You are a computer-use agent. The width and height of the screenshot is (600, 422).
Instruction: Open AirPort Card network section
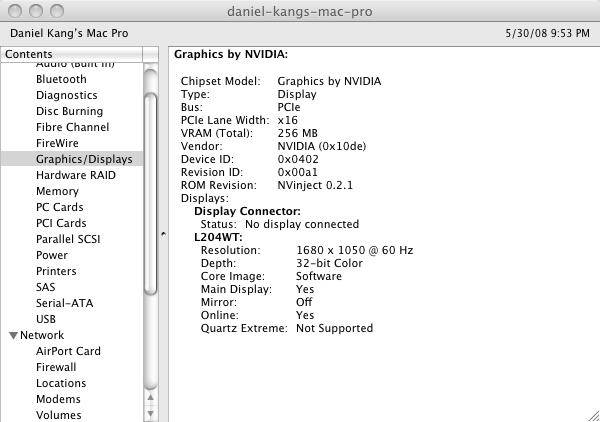tap(68, 351)
